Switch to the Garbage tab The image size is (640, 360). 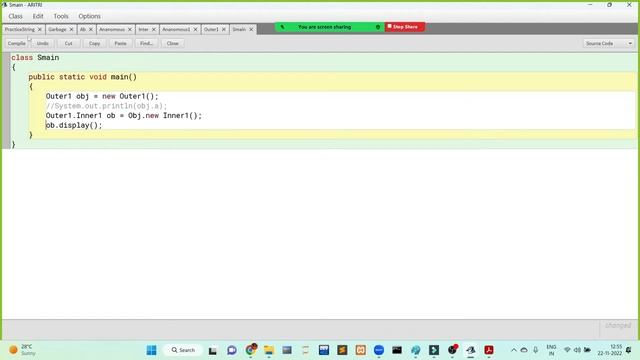pos(57,29)
